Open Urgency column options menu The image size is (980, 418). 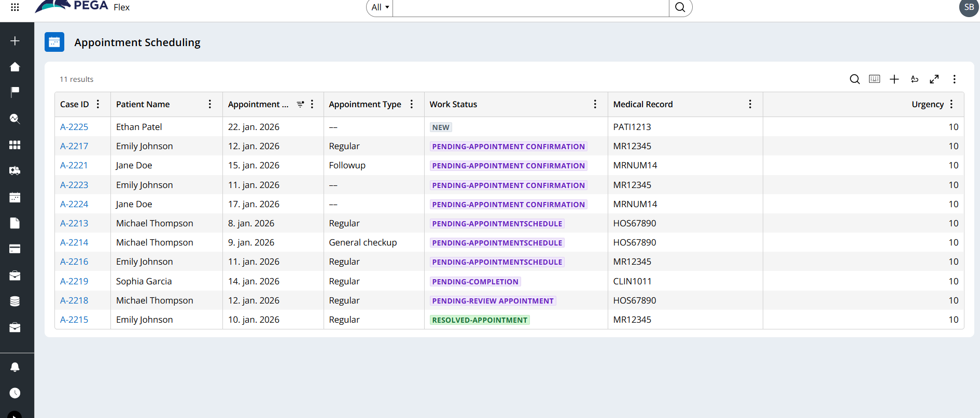point(951,104)
